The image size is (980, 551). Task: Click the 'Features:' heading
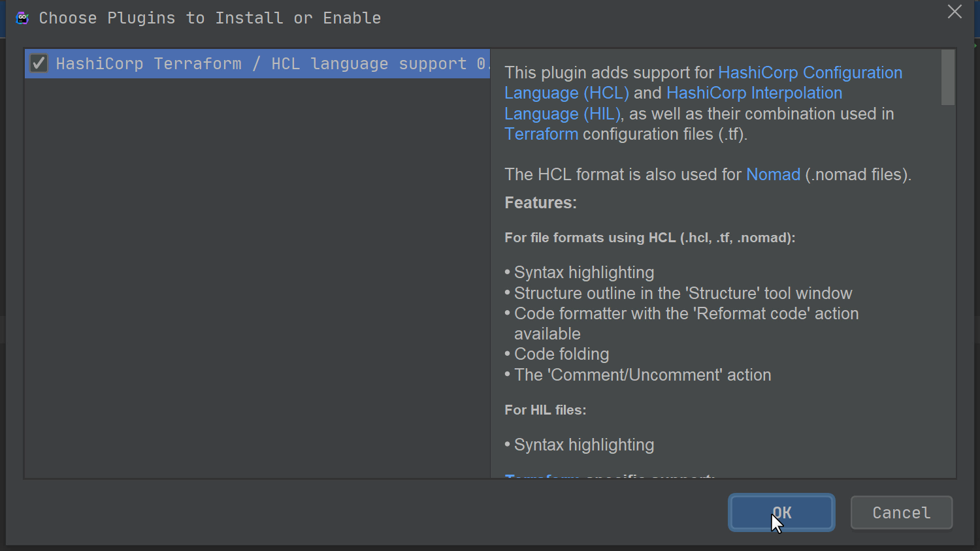coord(540,202)
